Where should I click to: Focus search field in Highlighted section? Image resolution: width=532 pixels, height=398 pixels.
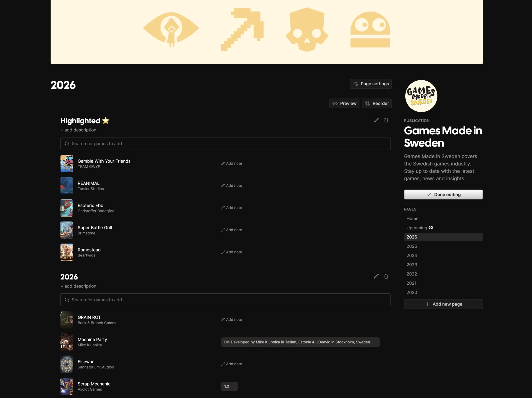pyautogui.click(x=225, y=143)
